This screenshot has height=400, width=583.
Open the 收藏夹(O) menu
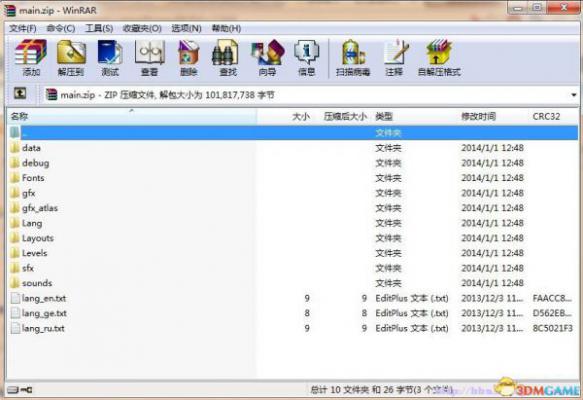tap(142, 28)
